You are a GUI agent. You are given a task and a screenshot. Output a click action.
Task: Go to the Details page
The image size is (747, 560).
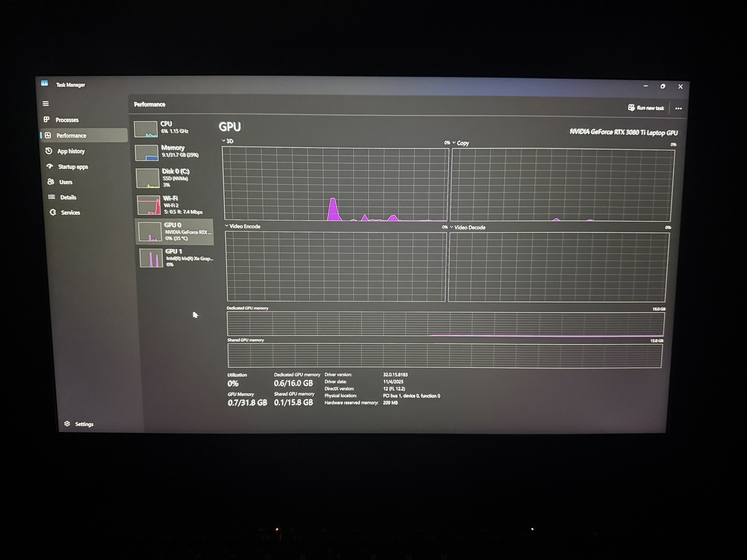pos(68,197)
